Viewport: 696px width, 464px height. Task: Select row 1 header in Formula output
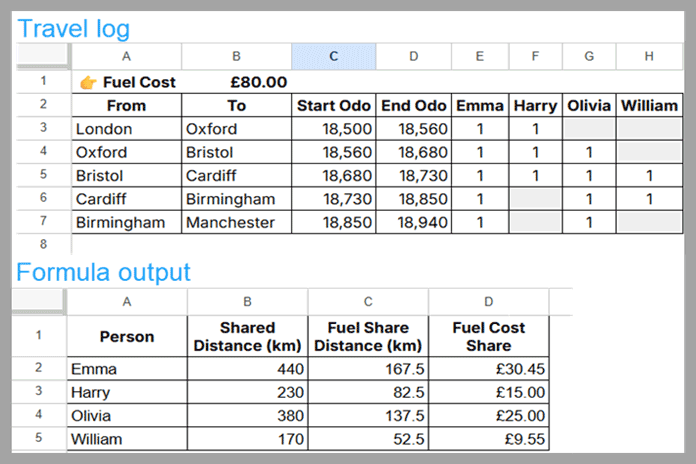(x=39, y=336)
